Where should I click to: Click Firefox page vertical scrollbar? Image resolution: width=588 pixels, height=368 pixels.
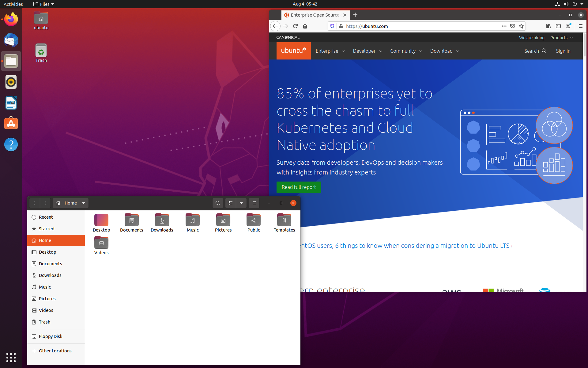[584, 44]
